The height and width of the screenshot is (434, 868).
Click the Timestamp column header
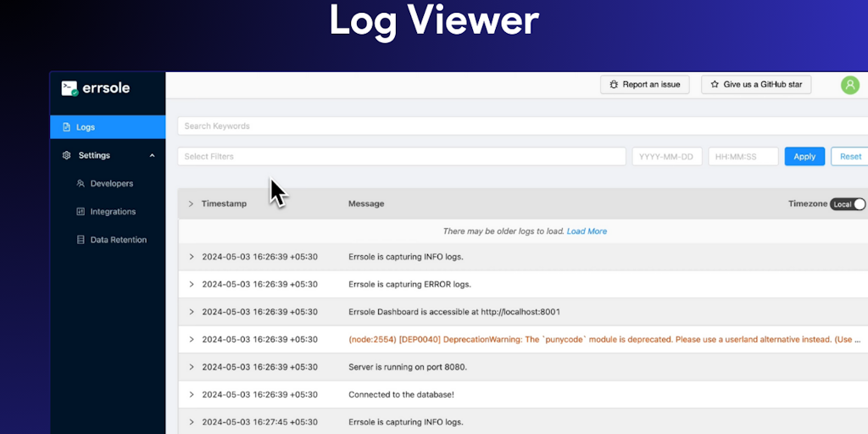[224, 203]
